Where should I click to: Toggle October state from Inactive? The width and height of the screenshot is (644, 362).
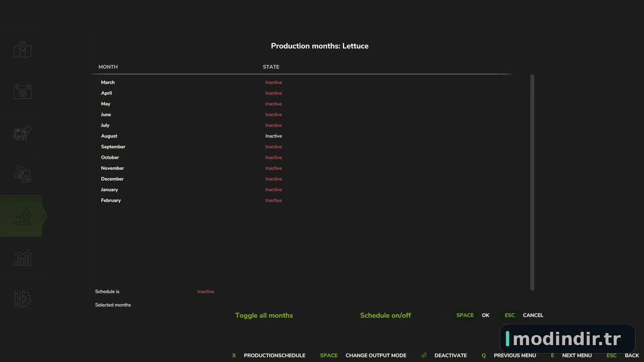274,158
